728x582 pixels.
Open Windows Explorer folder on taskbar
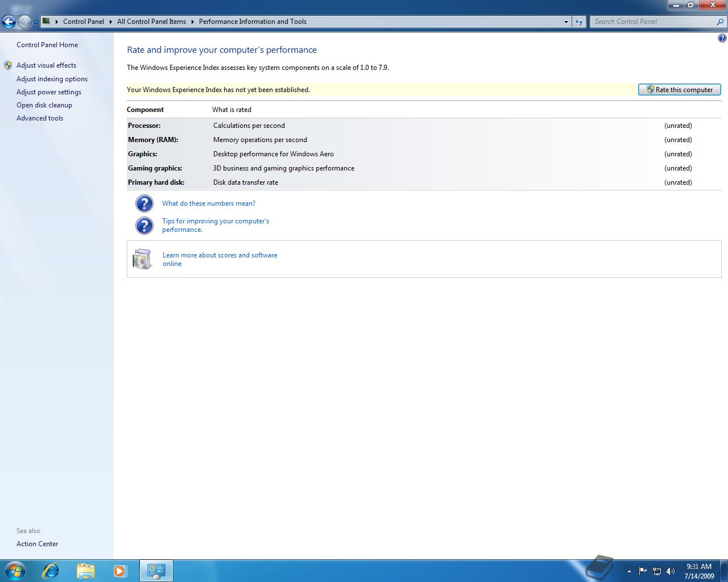coord(85,571)
